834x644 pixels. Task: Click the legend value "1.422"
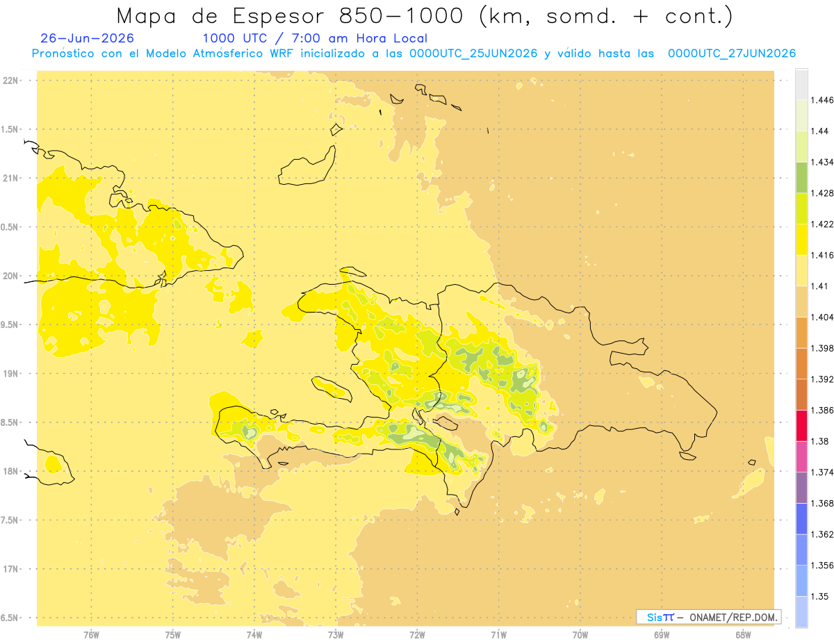pos(822,224)
